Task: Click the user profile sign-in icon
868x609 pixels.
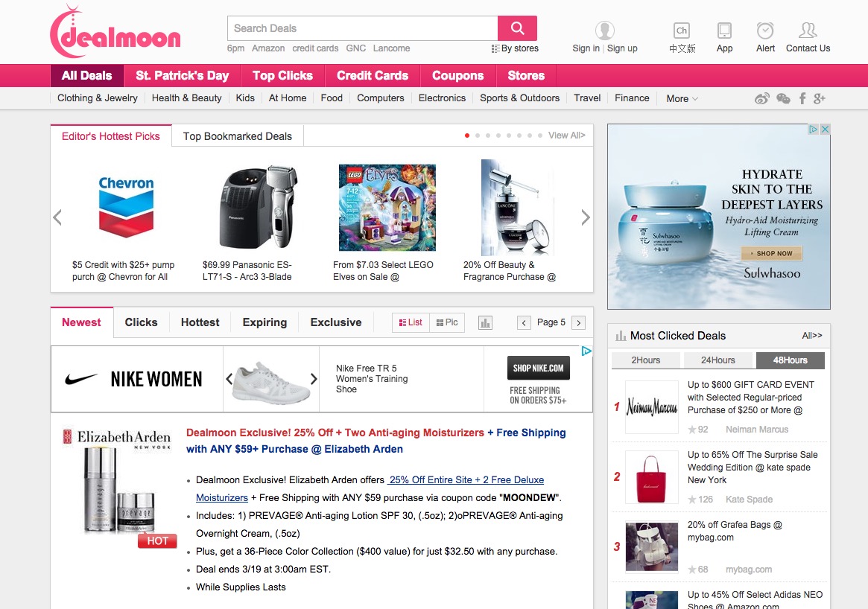Action: coord(604,30)
